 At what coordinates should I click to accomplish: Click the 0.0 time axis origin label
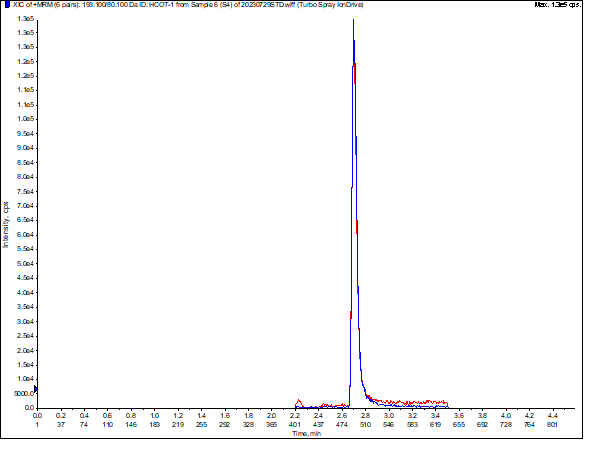[37, 416]
